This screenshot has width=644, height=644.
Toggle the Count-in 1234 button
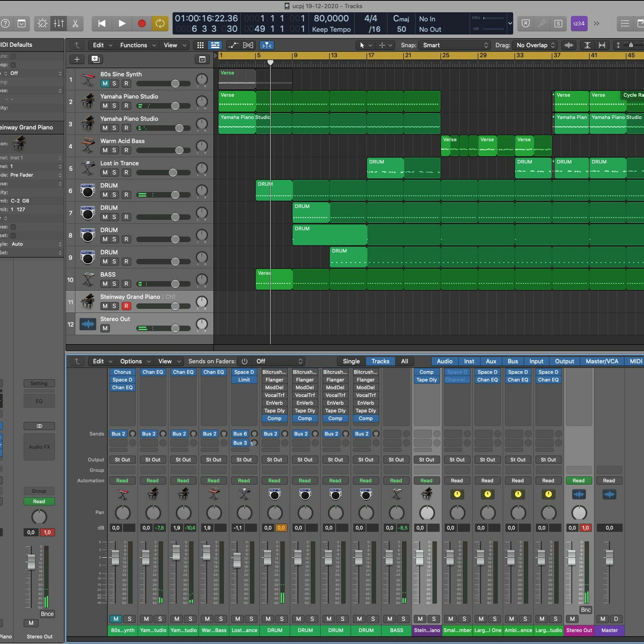coord(579,23)
